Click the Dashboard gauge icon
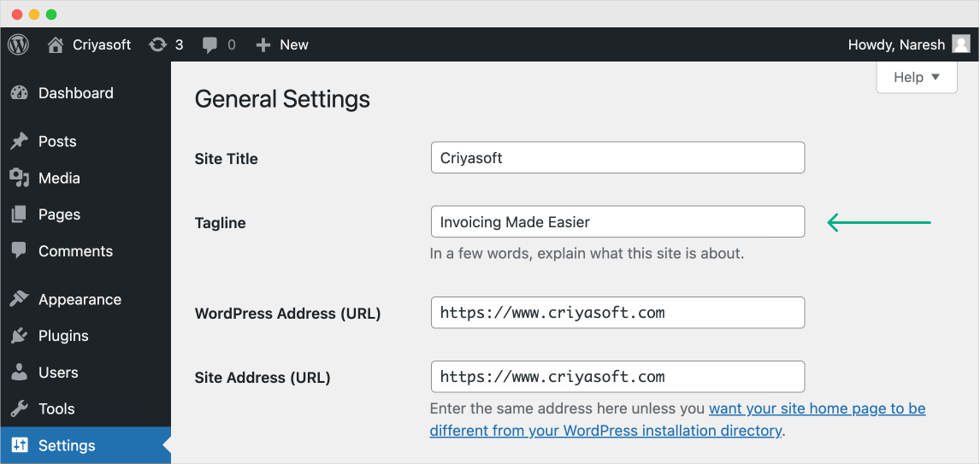 tap(20, 93)
